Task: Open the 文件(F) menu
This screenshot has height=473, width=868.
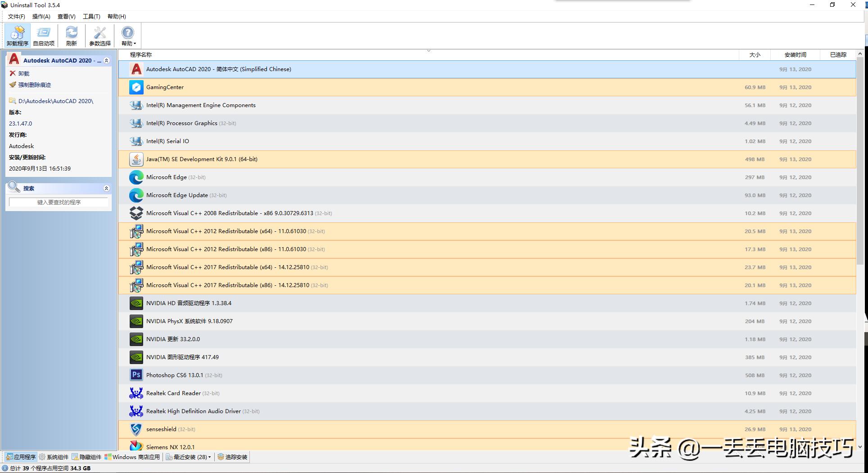Action: coord(17,17)
